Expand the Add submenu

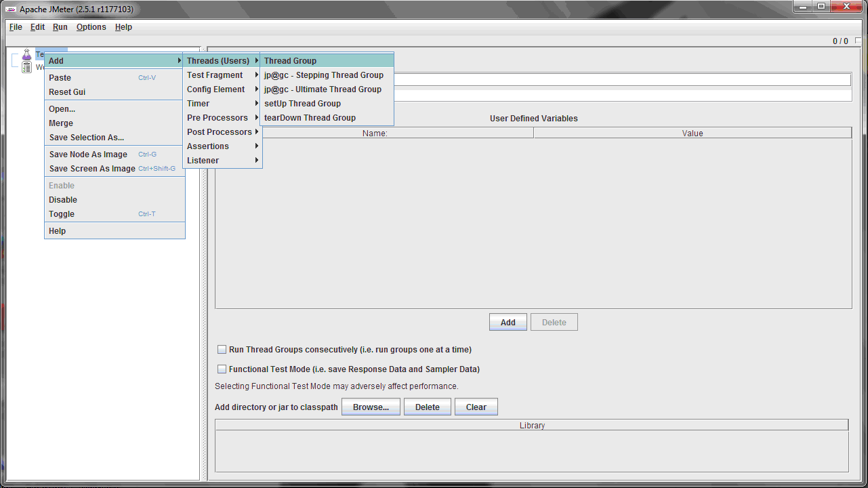(x=115, y=61)
